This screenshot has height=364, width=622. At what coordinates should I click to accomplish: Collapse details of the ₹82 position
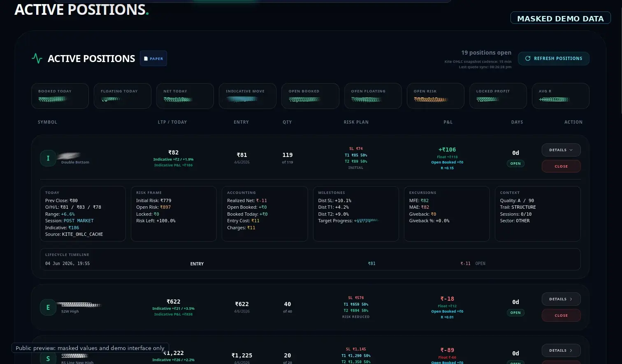561,150
